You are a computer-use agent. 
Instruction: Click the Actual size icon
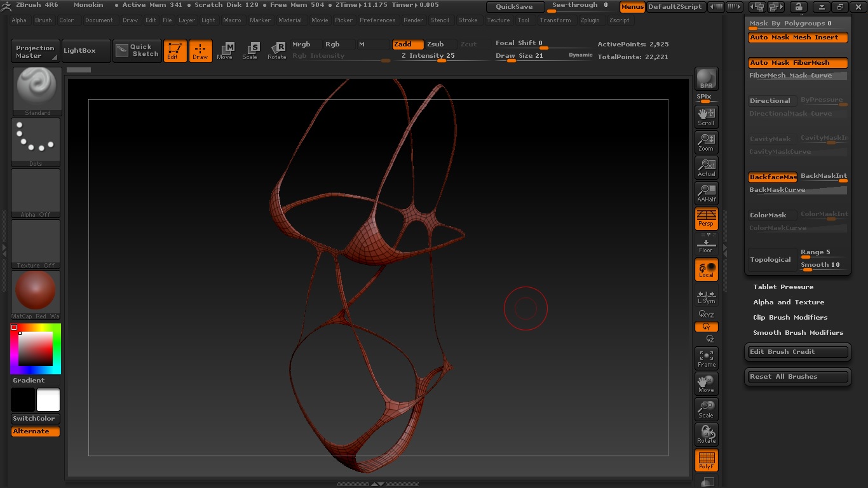(x=706, y=167)
